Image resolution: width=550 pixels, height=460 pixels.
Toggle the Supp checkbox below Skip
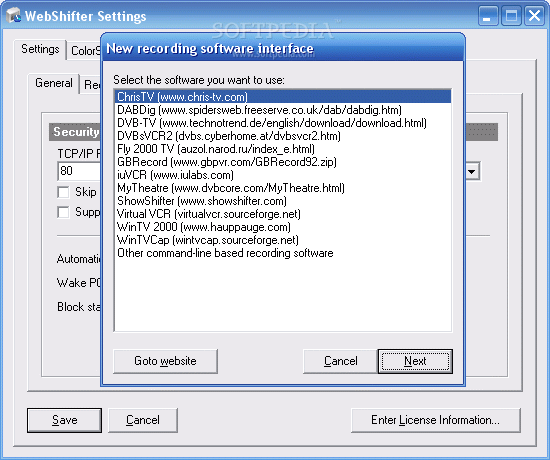(63, 212)
